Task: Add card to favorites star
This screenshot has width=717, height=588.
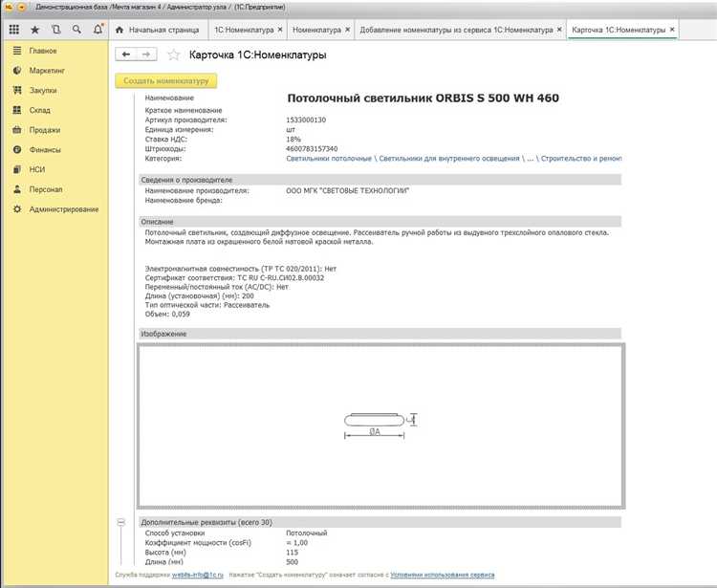Action: [x=173, y=54]
